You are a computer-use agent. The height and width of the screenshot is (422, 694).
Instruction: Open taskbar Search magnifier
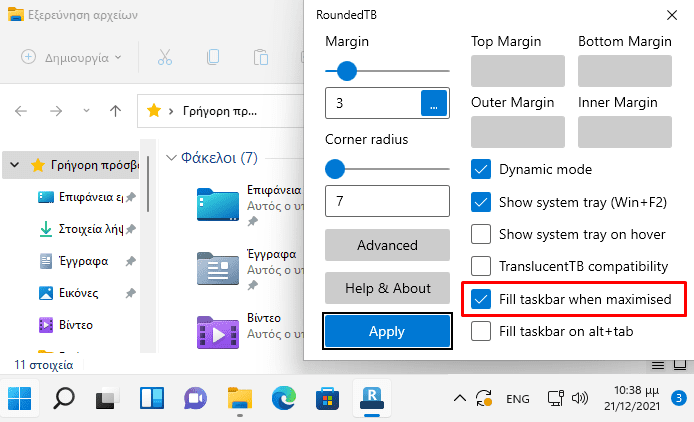coord(64,398)
